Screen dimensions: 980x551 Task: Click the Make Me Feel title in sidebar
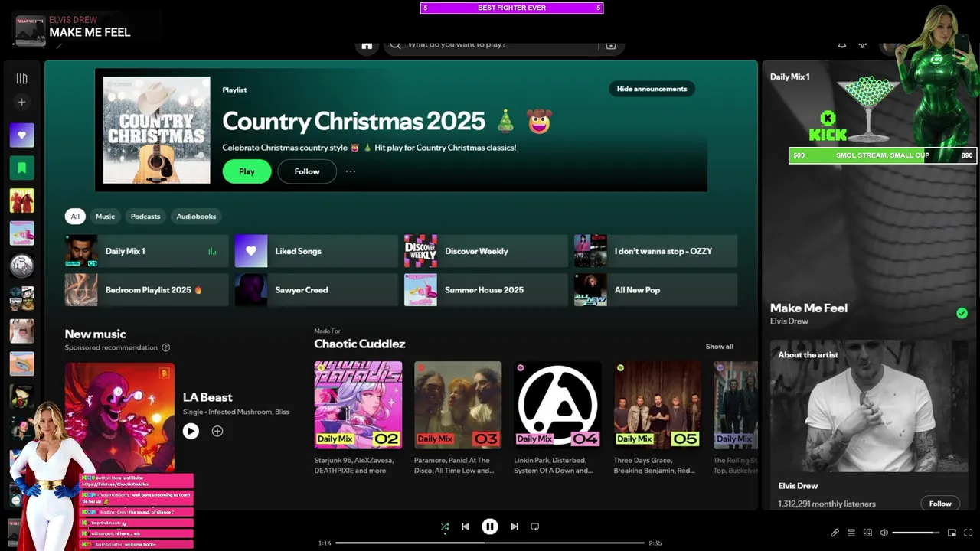pyautogui.click(x=808, y=308)
